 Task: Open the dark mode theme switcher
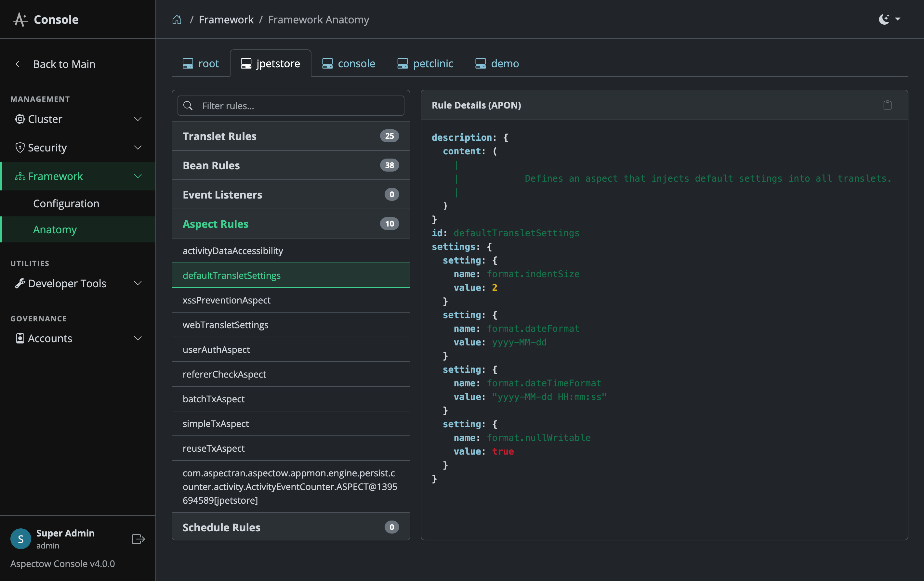coord(884,19)
